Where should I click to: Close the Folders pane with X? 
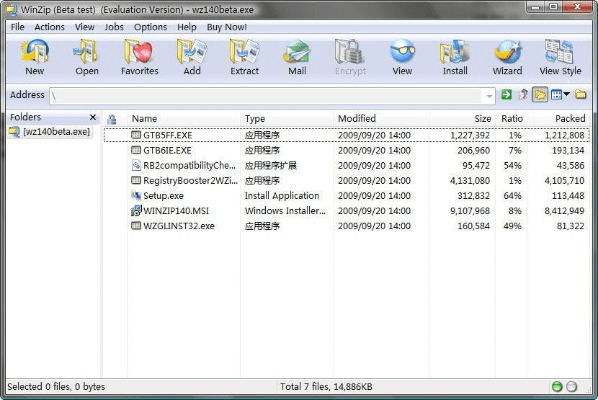pos(93,117)
